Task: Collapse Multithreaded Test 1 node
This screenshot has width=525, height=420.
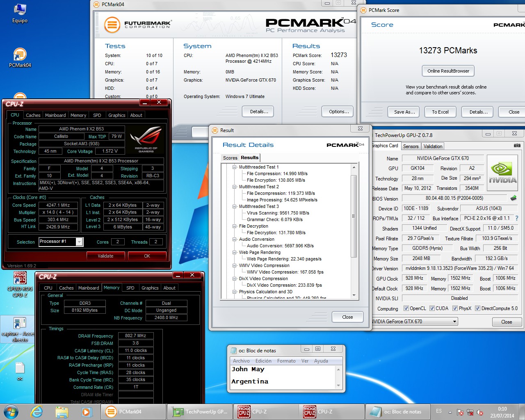Action: tap(235, 167)
